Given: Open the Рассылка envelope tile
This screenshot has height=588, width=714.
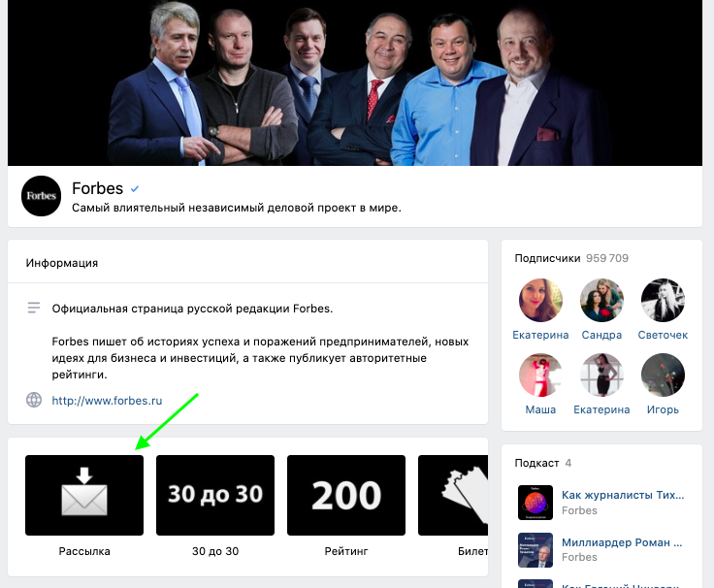Looking at the screenshot, I should 84,495.
